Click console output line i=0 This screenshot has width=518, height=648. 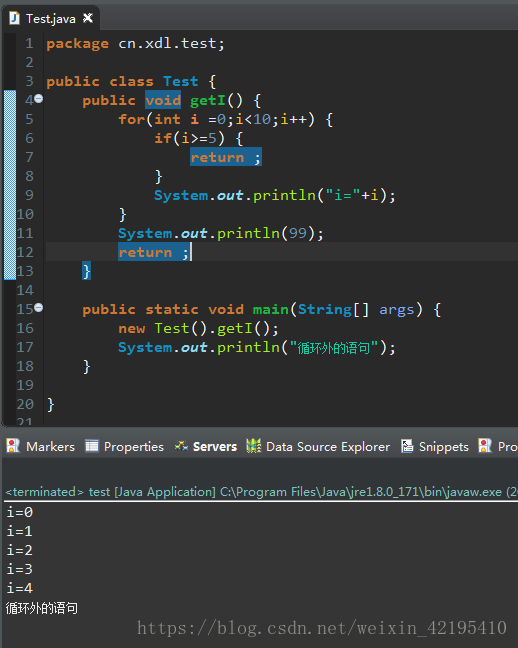pos(20,512)
